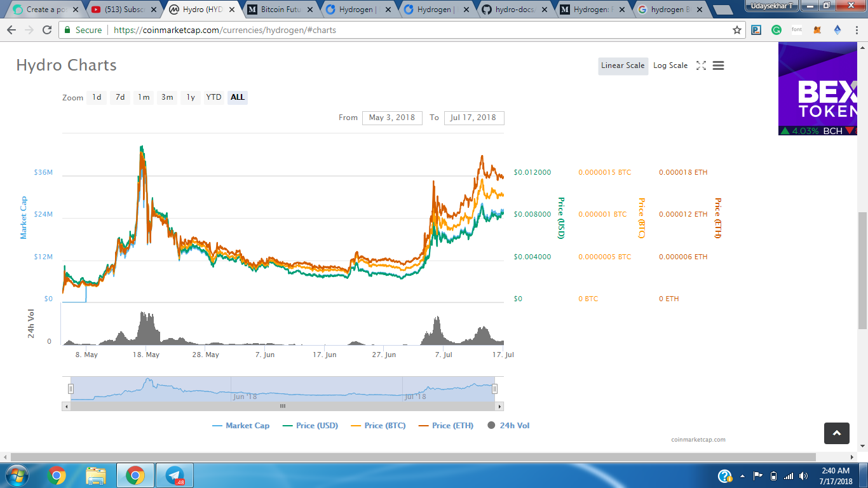
Task: Open new tab button
Action: pyautogui.click(x=722, y=10)
